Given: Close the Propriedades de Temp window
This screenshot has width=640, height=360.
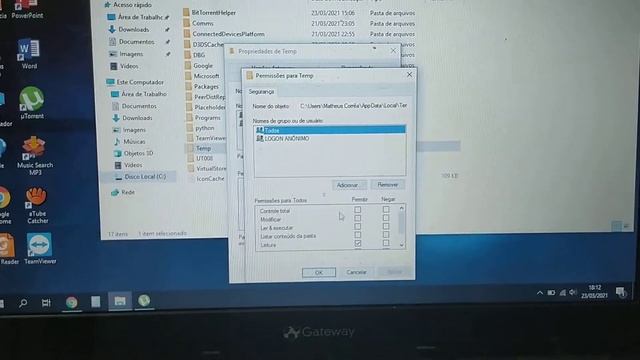Looking at the screenshot, I should (x=393, y=51).
